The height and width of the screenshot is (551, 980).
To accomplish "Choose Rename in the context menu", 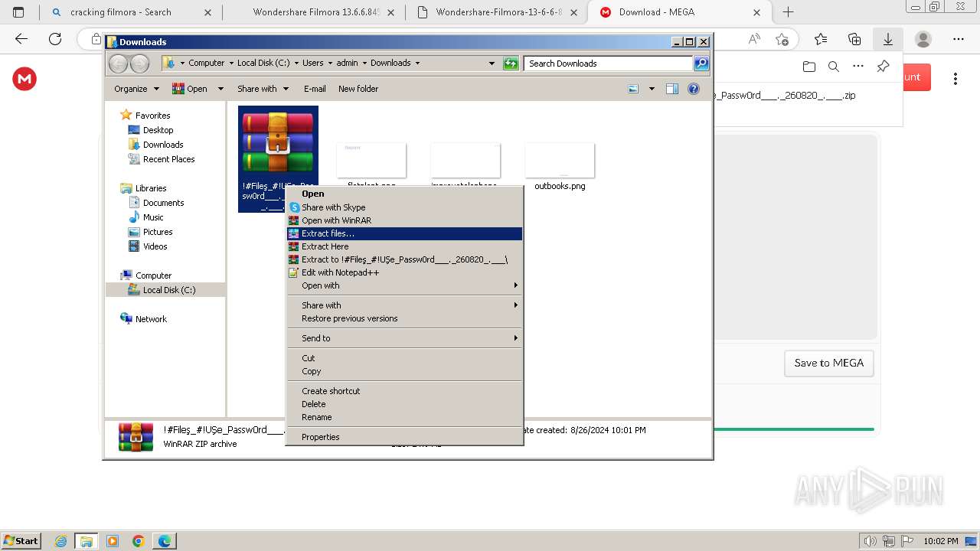I will click(404, 417).
